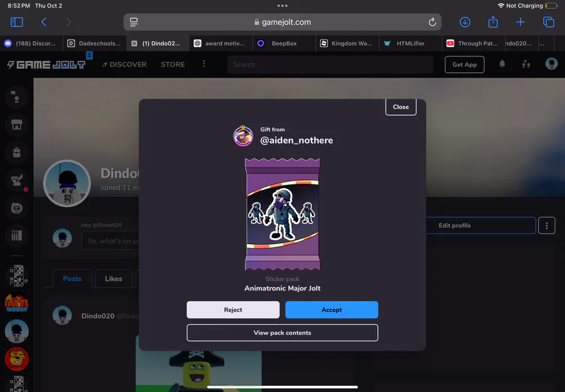Open View pack contents
The width and height of the screenshot is (565, 392).
coord(282,332)
